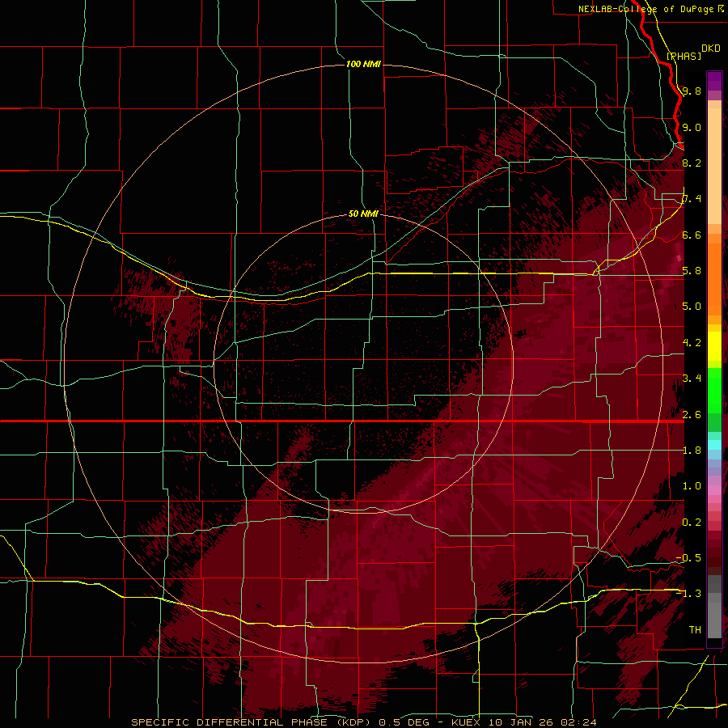Click the "DKD" label above the color scale

tap(711, 49)
